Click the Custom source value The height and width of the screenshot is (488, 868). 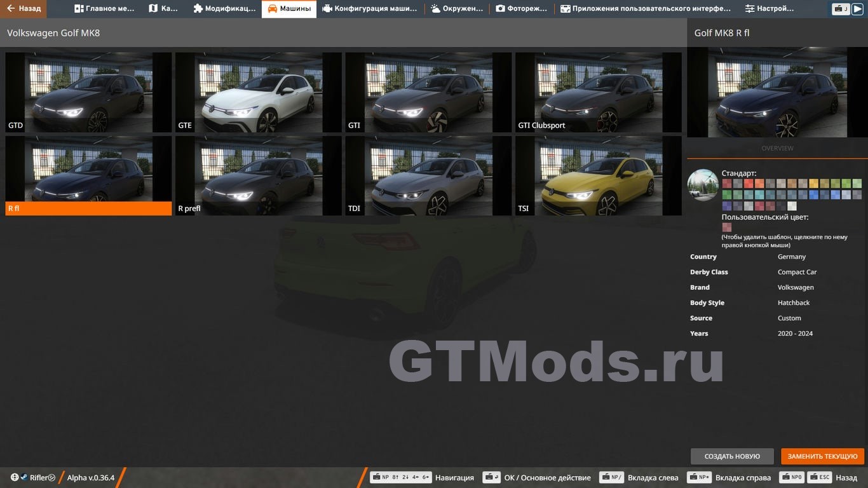(789, 318)
